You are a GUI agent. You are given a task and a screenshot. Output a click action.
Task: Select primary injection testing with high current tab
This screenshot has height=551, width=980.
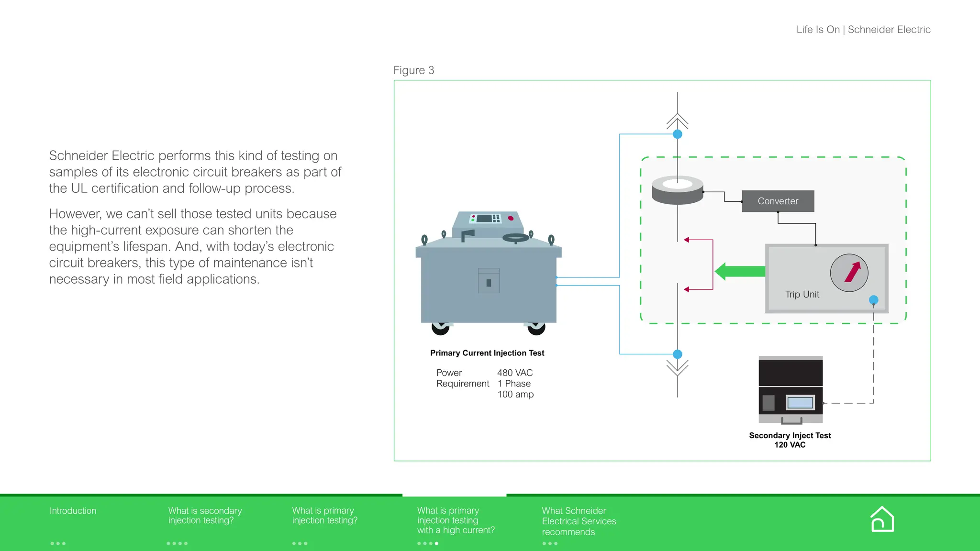click(456, 520)
